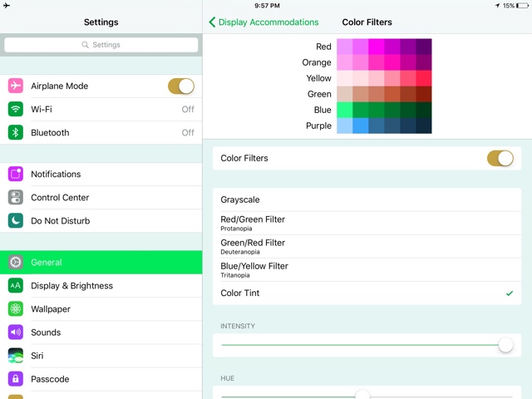This screenshot has width=532, height=399.
Task: Tap the Wallpaper flower icon
Action: pos(16,309)
